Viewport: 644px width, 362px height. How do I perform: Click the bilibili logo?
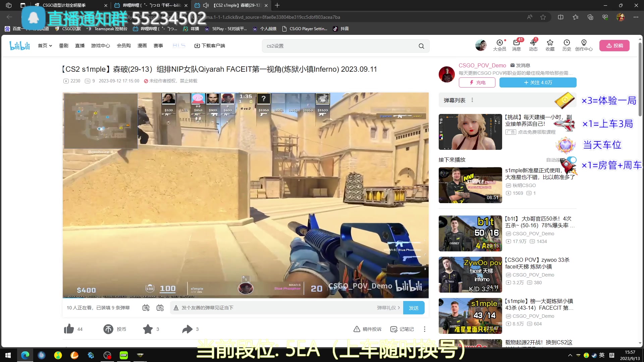point(19,46)
